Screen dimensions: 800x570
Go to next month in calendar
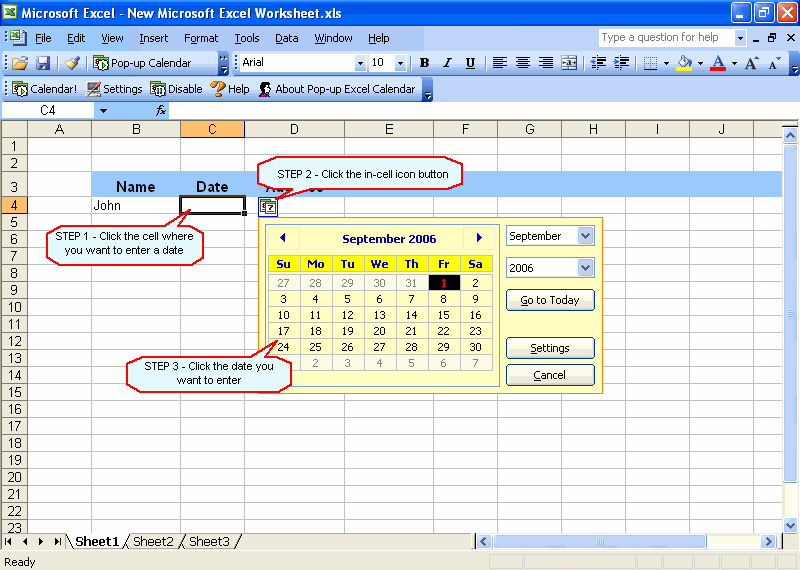pos(479,238)
